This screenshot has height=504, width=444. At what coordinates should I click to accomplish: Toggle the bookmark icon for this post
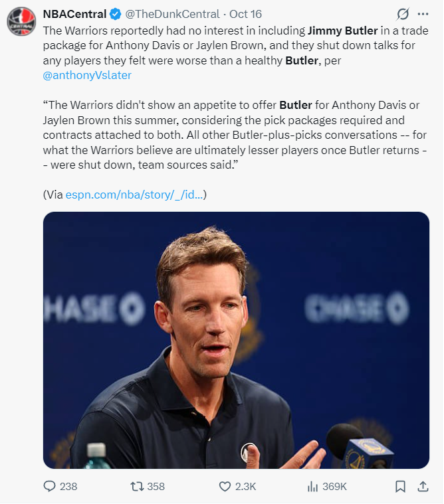[x=400, y=486]
